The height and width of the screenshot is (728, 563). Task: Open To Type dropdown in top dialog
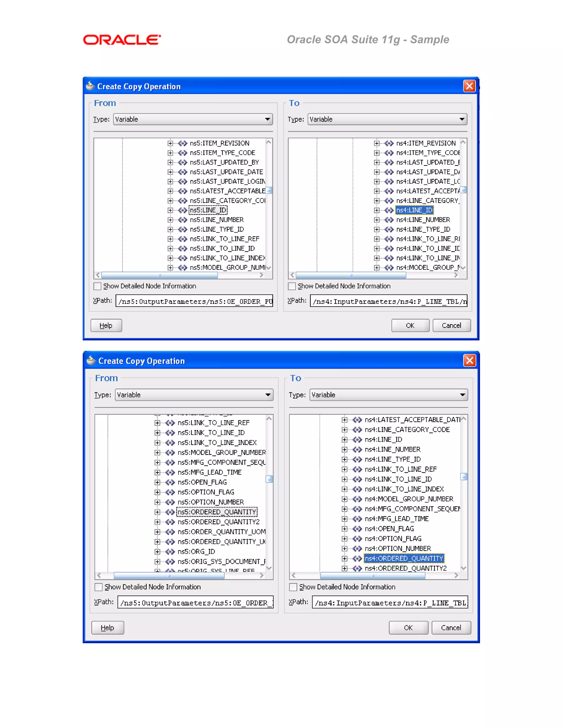(388, 119)
